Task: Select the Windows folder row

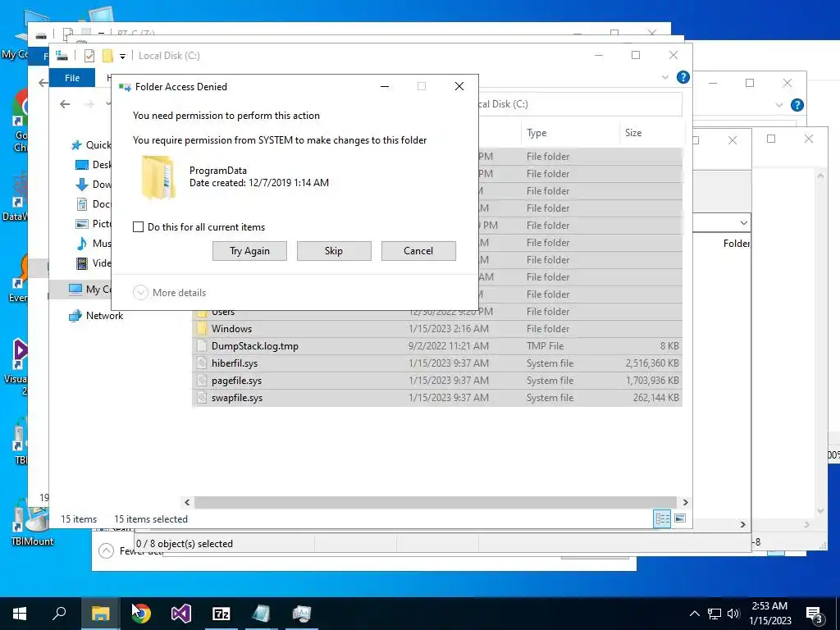Action: (437, 329)
